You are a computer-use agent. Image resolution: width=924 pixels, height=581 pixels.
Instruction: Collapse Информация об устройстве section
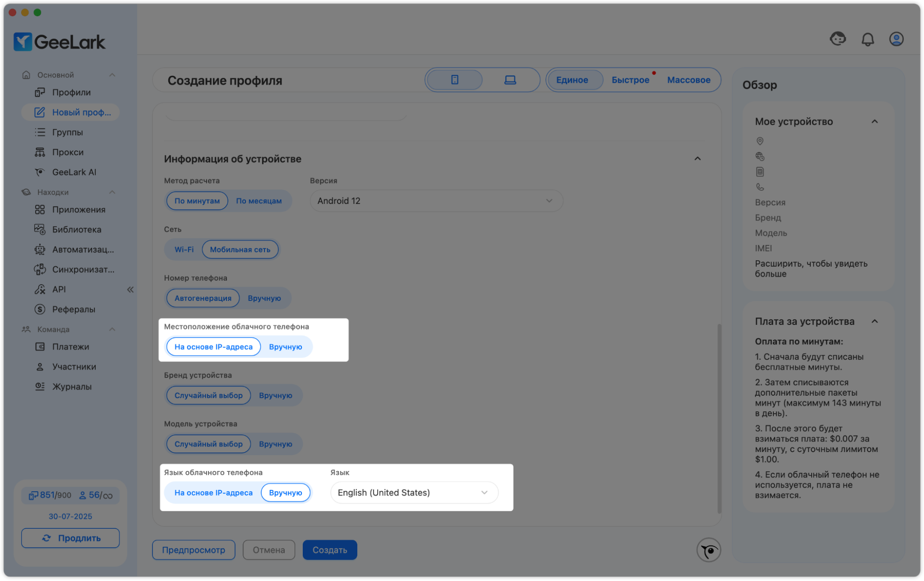[697, 159]
